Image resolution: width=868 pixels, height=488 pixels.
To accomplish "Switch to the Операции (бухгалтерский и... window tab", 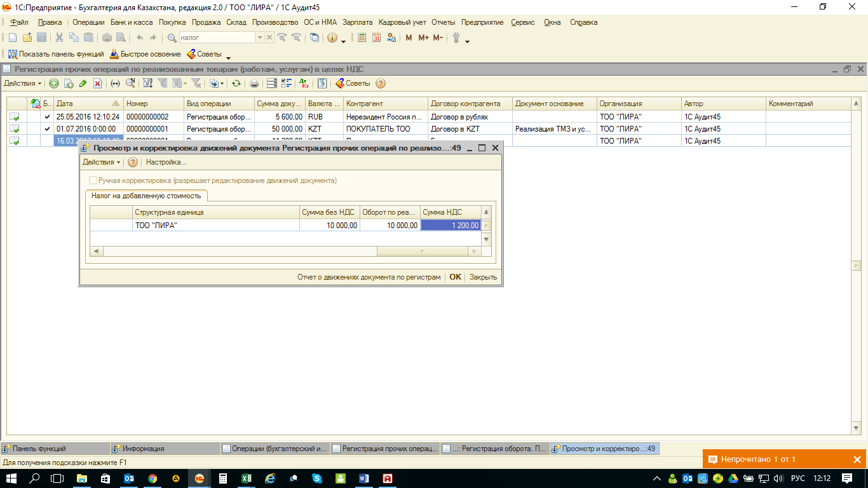I will (x=276, y=449).
